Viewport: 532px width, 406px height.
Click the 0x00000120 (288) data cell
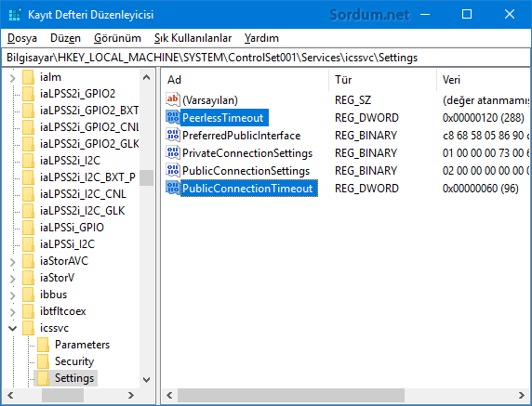[483, 118]
